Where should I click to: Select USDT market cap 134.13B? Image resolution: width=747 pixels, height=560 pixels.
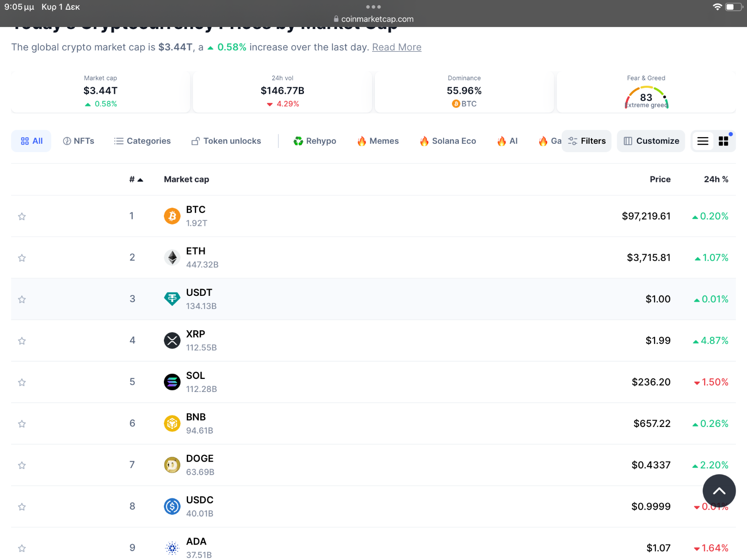point(201,306)
